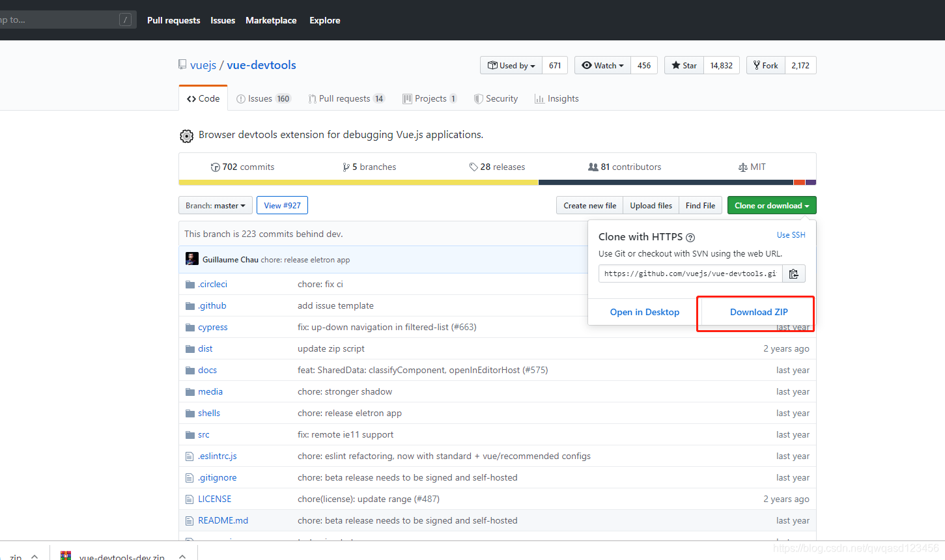This screenshot has height=560, width=945.
Task: Click the .gitignore file icon
Action: (x=190, y=478)
